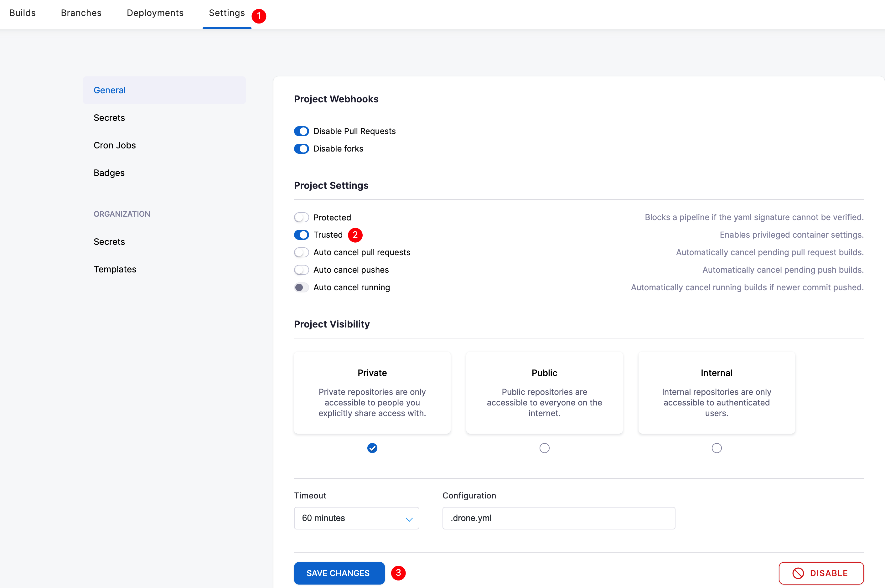Open the Deployments tab
This screenshot has width=885, height=588.
pos(155,13)
